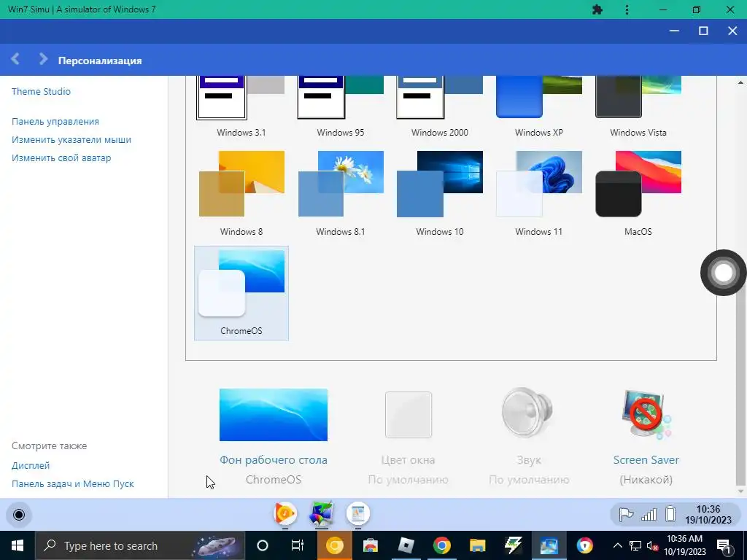Open the Windows Start button
Viewport: 747px width, 560px height.
(x=18, y=545)
